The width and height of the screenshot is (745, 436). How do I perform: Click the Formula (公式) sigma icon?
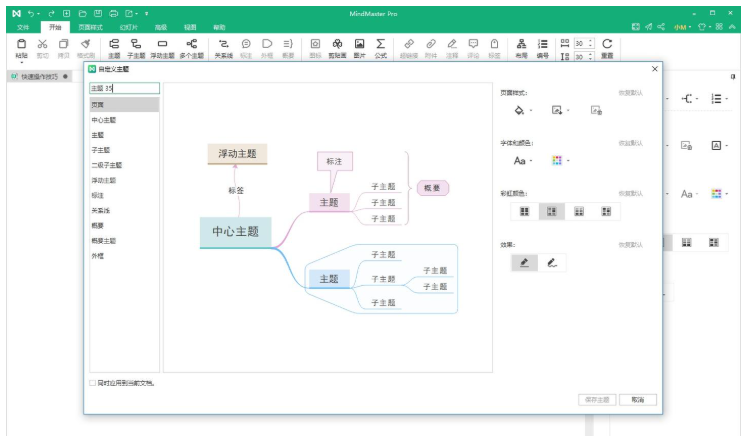381,47
